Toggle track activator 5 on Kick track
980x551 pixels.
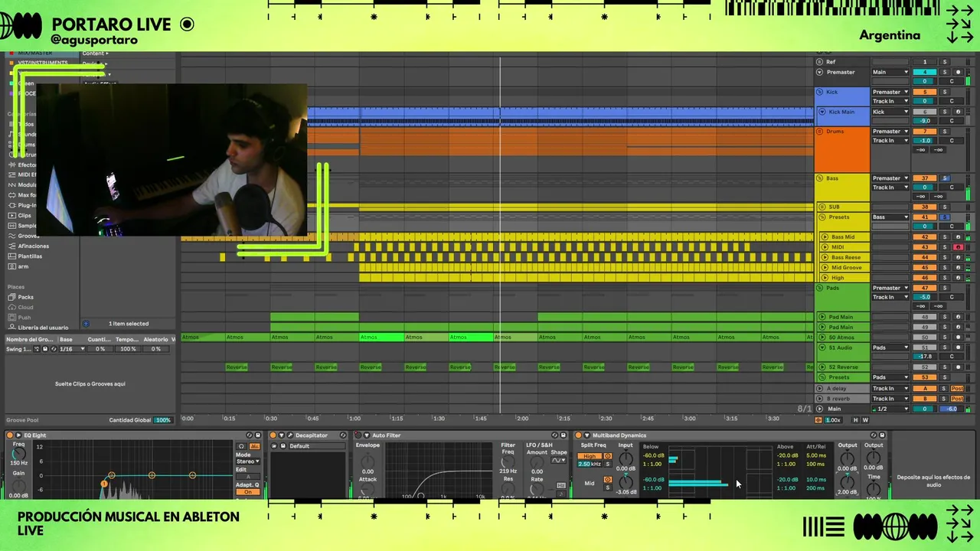click(924, 92)
